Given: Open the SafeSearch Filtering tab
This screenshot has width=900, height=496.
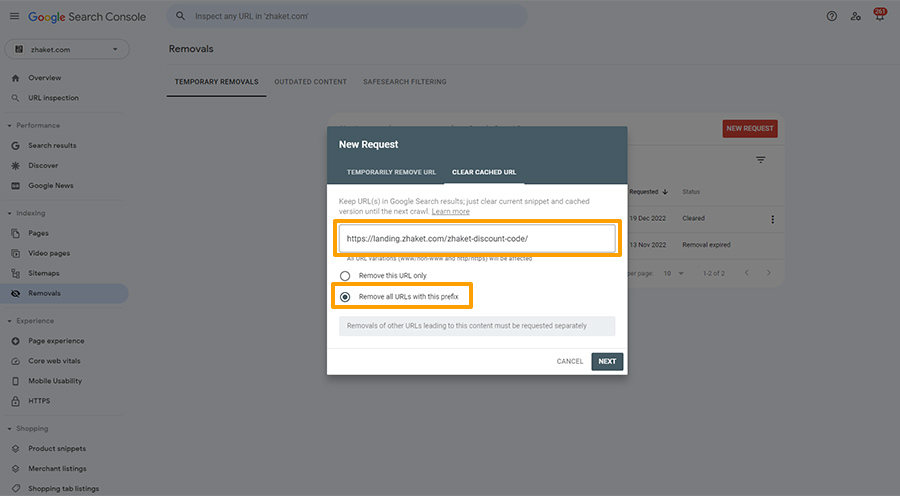Looking at the screenshot, I should (405, 82).
